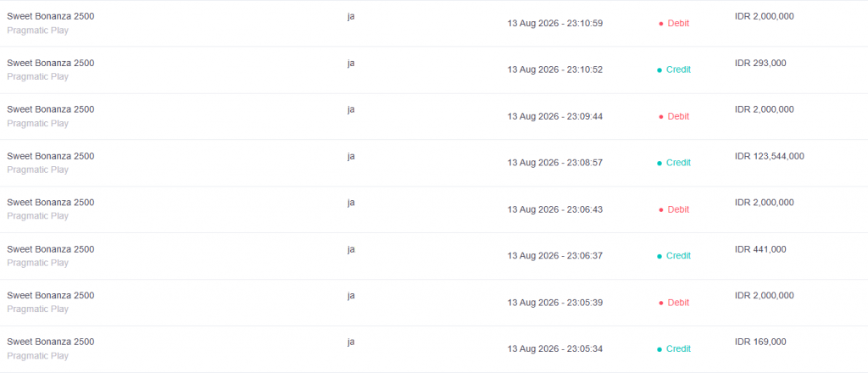The image size is (868, 373).
Task: Click the IDR 441,000 amount
Action: pyautogui.click(x=760, y=249)
